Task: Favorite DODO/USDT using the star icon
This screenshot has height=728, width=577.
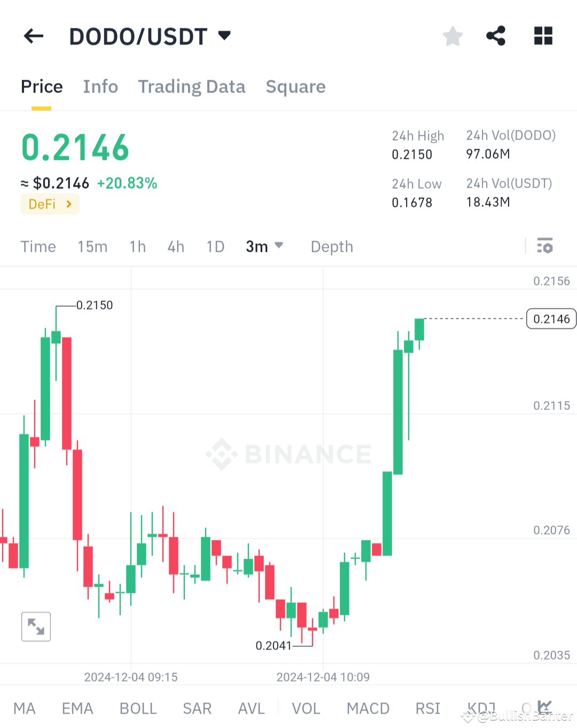Action: (453, 36)
